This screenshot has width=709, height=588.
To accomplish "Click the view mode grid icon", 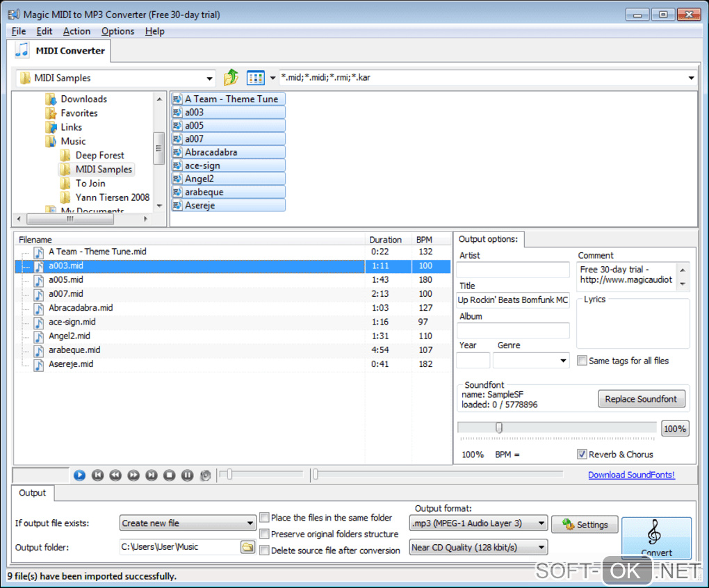I will pos(256,78).
